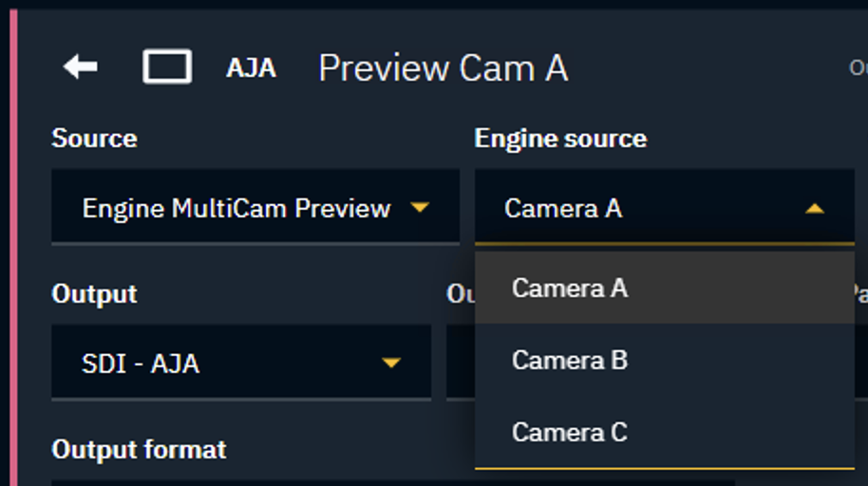Open the Engine MultiCam Preview source dropdown
This screenshot has width=868, height=486.
pyautogui.click(x=237, y=208)
